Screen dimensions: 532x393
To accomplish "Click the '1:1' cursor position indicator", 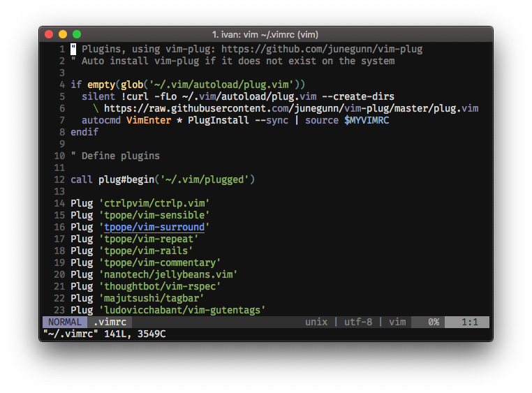I will (470, 322).
